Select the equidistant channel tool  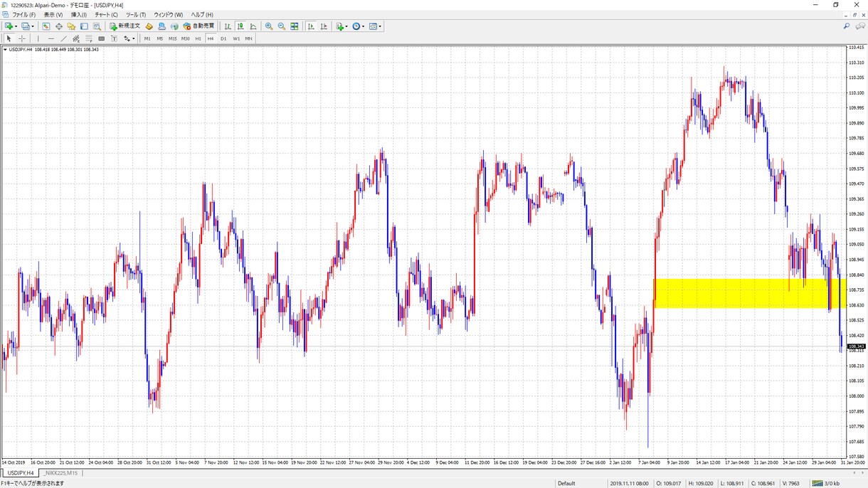75,38
